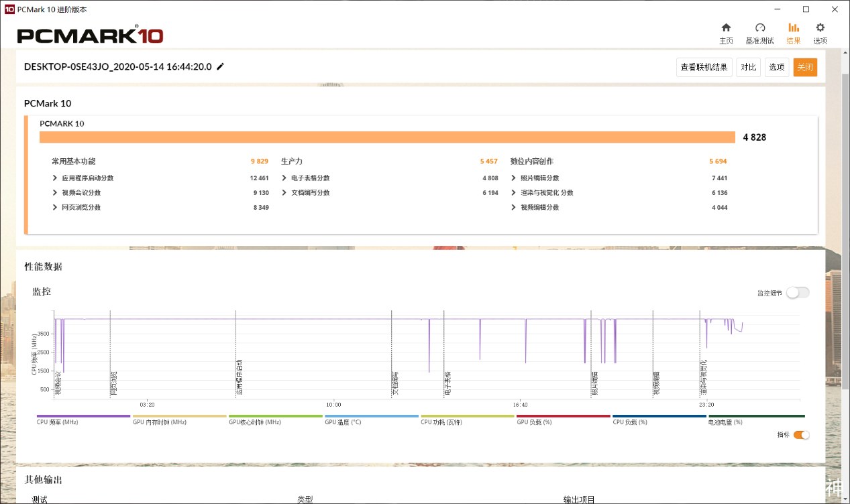Click the PCMARK 10 logo in header
The width and height of the screenshot is (850, 504).
click(90, 35)
